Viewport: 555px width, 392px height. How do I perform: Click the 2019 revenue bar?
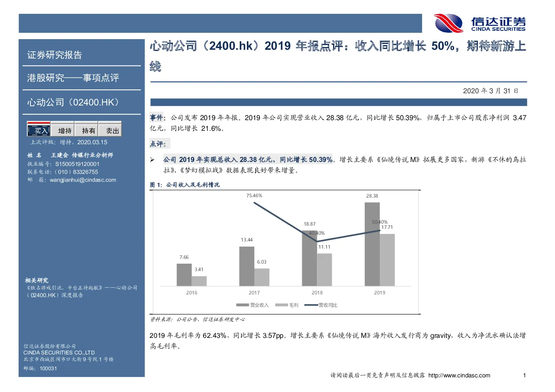pyautogui.click(x=372, y=244)
